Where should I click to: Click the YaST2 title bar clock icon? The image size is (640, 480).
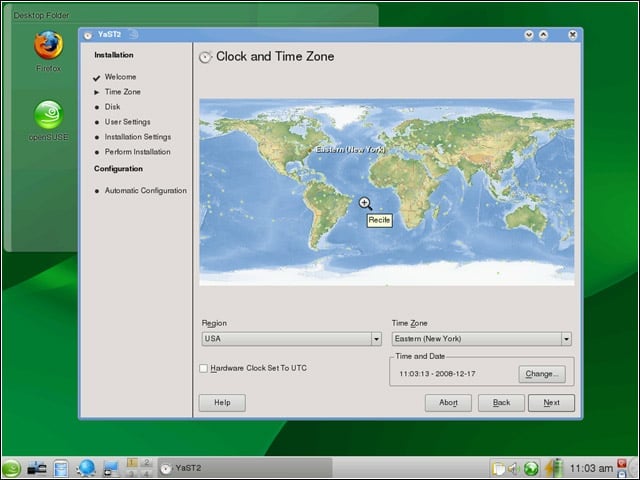[x=88, y=36]
